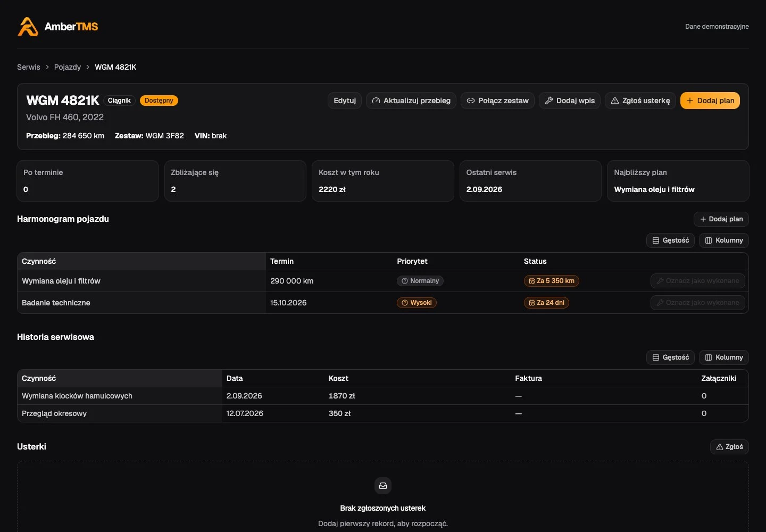Click Dodaj wpis button
Image resolution: width=766 pixels, height=532 pixels.
(x=570, y=101)
